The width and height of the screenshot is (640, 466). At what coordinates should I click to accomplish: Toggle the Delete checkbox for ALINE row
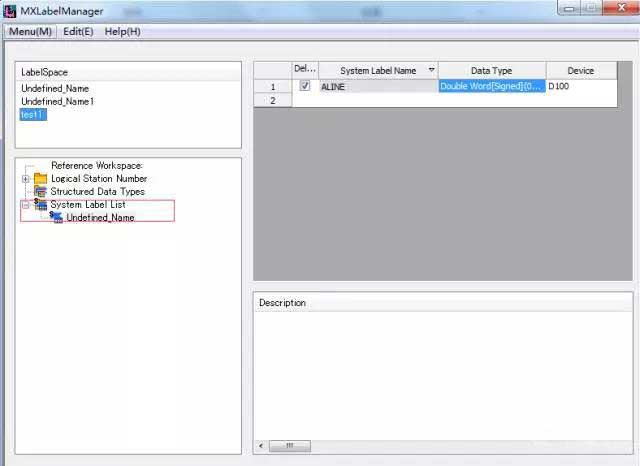point(304,87)
